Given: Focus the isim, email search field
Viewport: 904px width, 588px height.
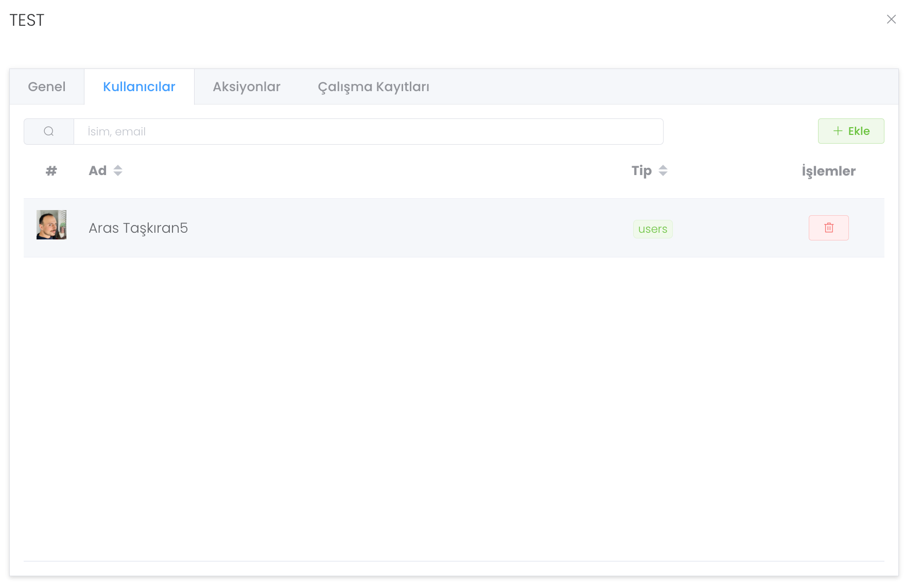Looking at the screenshot, I should 368,131.
